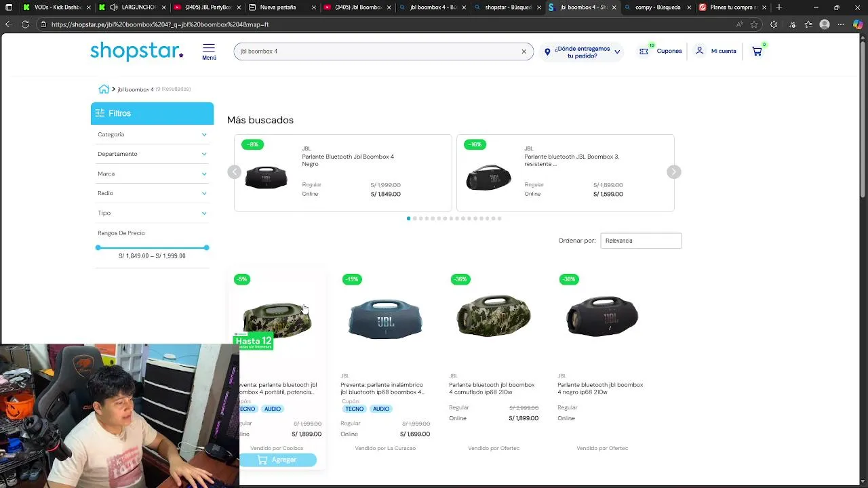Click the TECNO tag on the La Curacao product
This screenshot has height=488, width=868.
(x=355, y=409)
